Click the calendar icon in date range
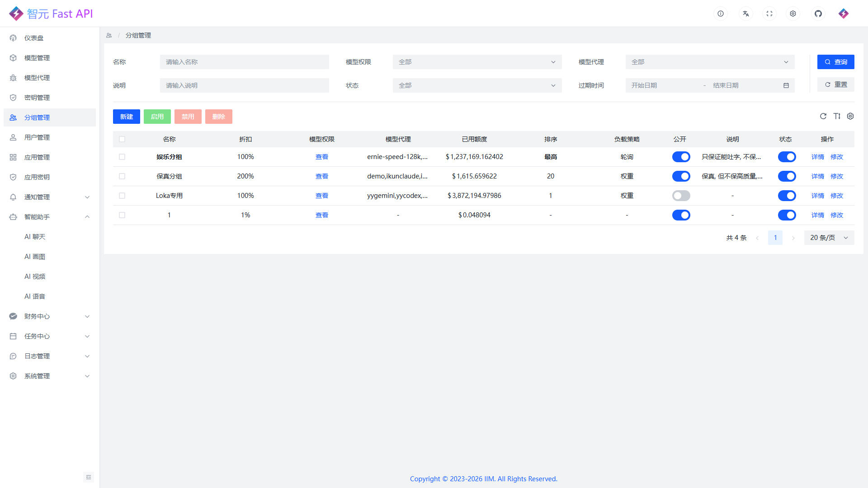 coord(786,85)
